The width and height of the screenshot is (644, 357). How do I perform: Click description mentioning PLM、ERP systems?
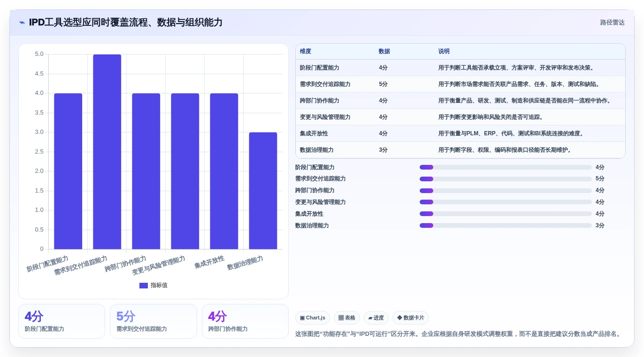pyautogui.click(x=512, y=133)
